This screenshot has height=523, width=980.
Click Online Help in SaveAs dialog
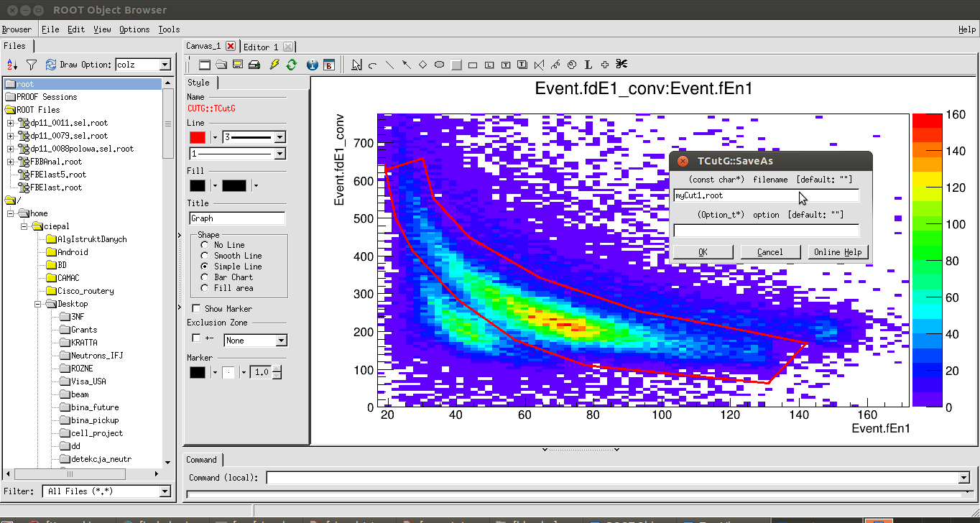point(837,252)
